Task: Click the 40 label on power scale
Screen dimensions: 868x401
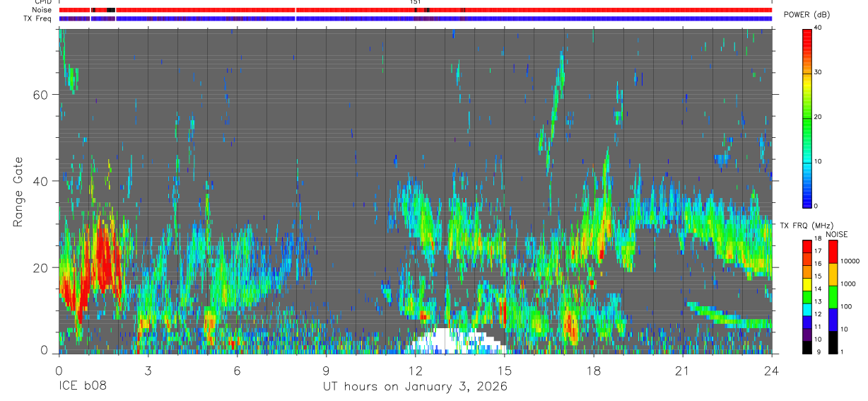Action: (x=818, y=28)
